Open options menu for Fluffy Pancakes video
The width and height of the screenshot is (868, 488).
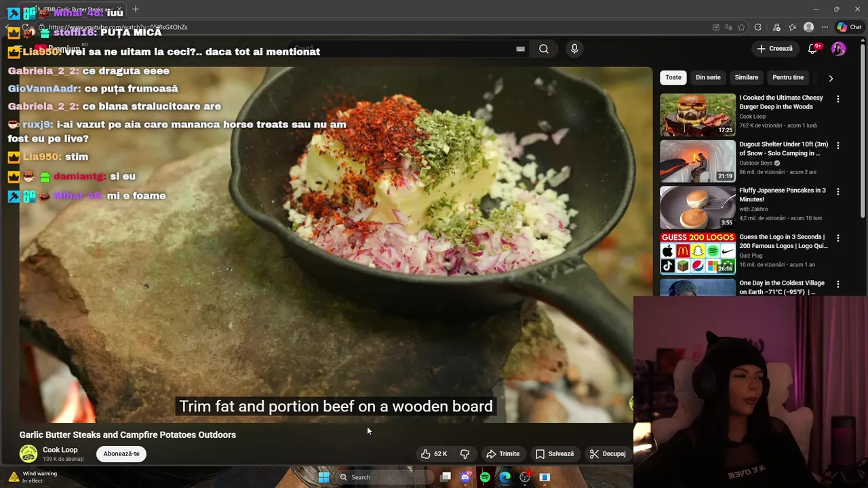(838, 192)
